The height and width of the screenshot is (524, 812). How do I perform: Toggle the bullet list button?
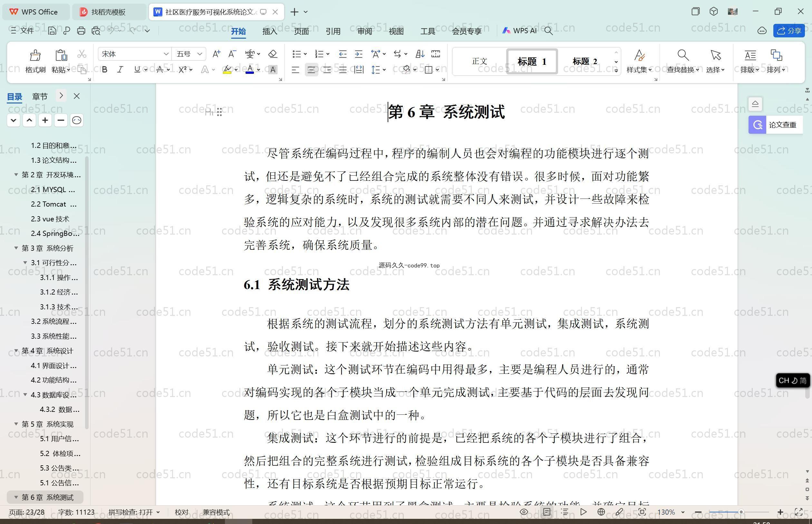(x=297, y=54)
